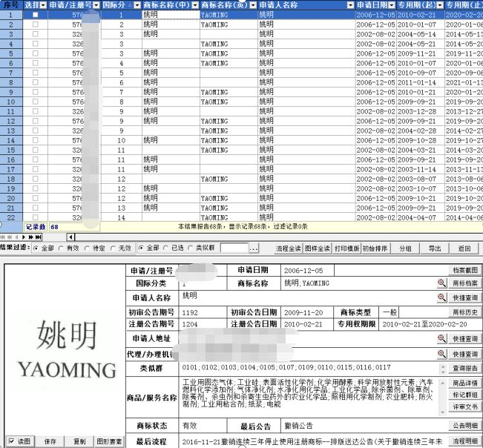Open the 申请日期 column filter dropdown
Viewport: 483px width, 448px height.
[392, 5]
